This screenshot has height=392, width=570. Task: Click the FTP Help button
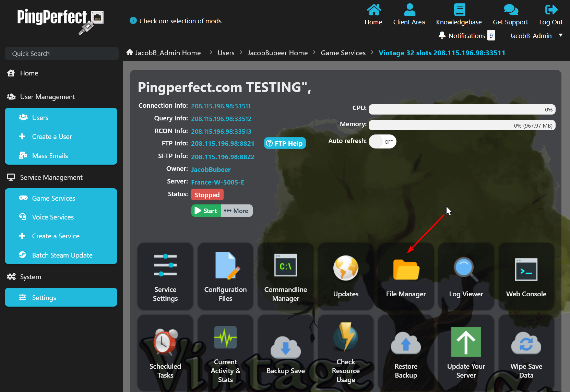285,143
